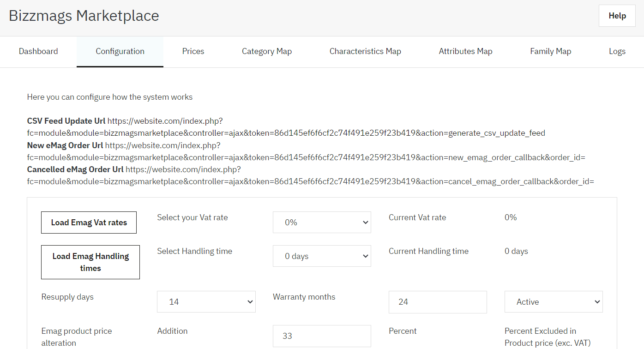The width and height of the screenshot is (644, 349).
Task: Open the Prices tab
Action: pos(193,52)
